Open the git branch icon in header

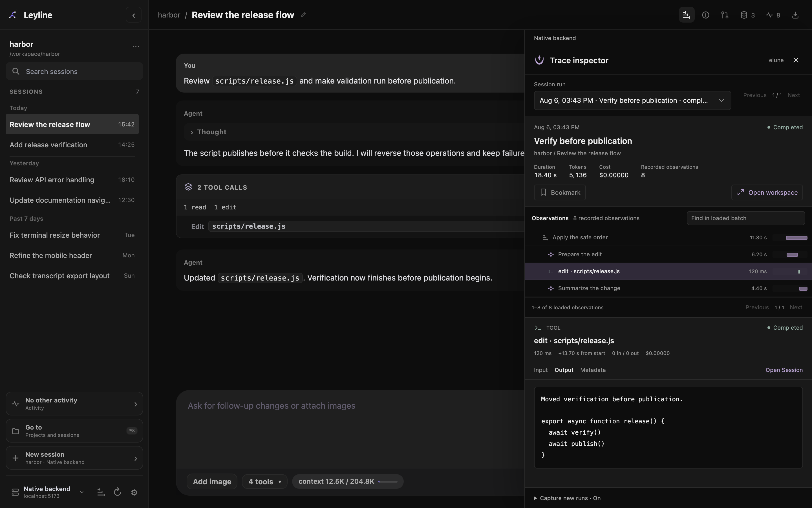coord(725,15)
